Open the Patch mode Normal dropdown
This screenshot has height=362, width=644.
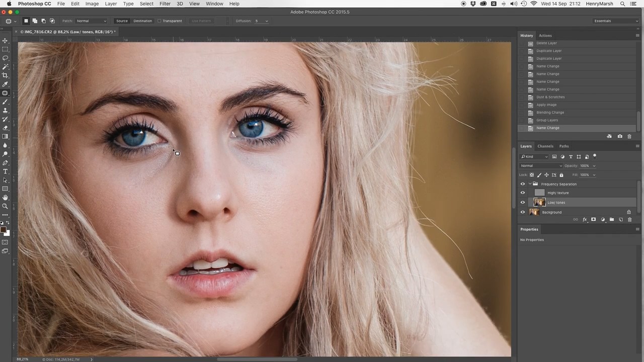tap(91, 21)
